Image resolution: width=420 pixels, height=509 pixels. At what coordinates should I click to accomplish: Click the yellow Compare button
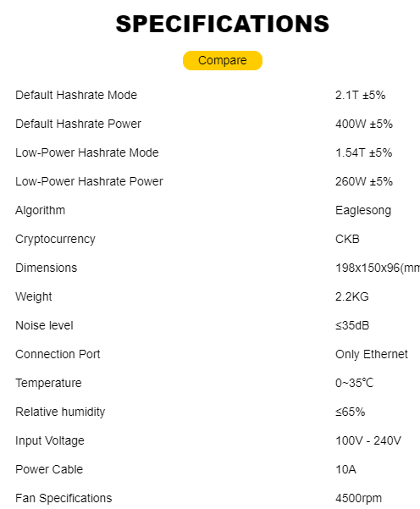223,60
